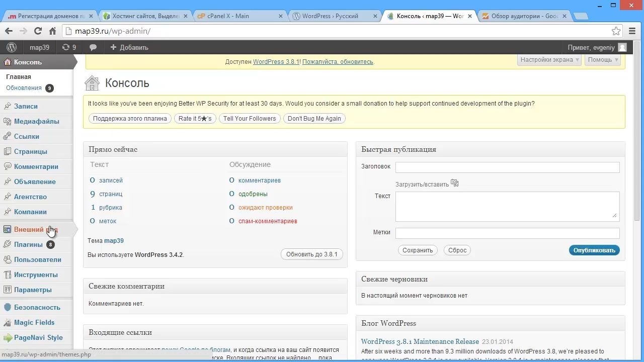Expand the Настройки экрана dropdown
This screenshot has width=644, height=362.
pyautogui.click(x=549, y=60)
